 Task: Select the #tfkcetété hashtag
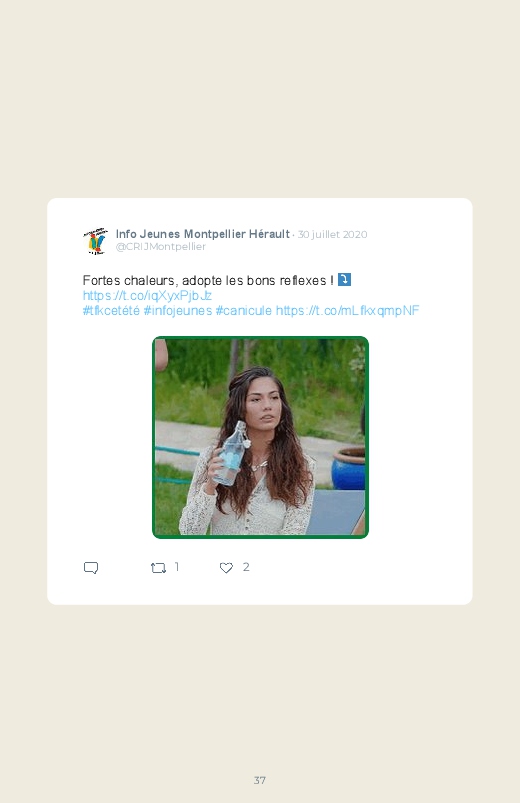(111, 310)
